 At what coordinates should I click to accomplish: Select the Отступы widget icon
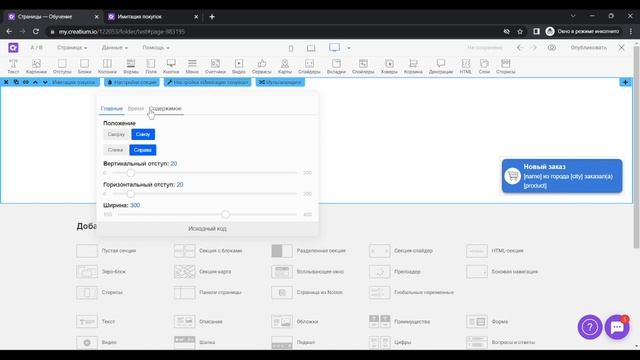tap(62, 66)
